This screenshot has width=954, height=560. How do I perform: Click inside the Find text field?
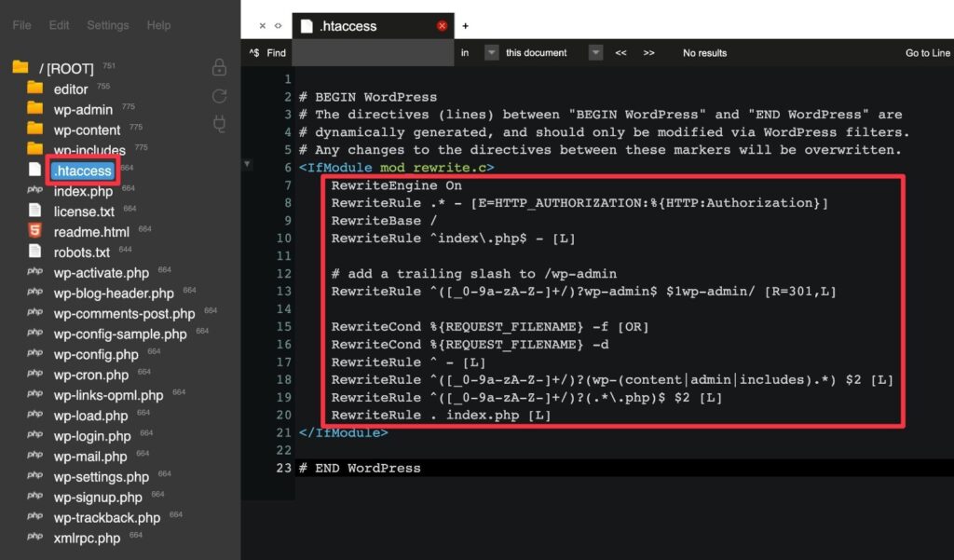pos(373,53)
